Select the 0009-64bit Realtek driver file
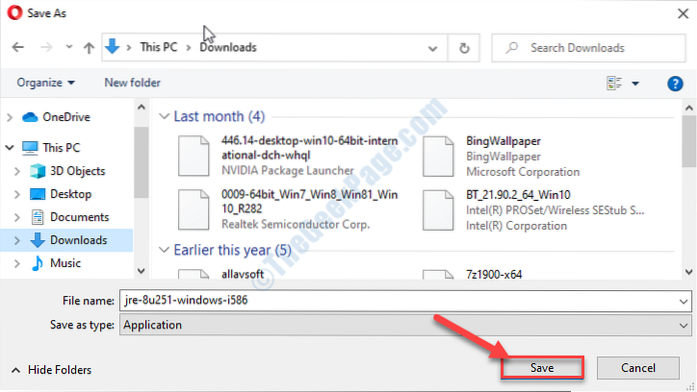This screenshot has width=697, height=392. coord(288,209)
